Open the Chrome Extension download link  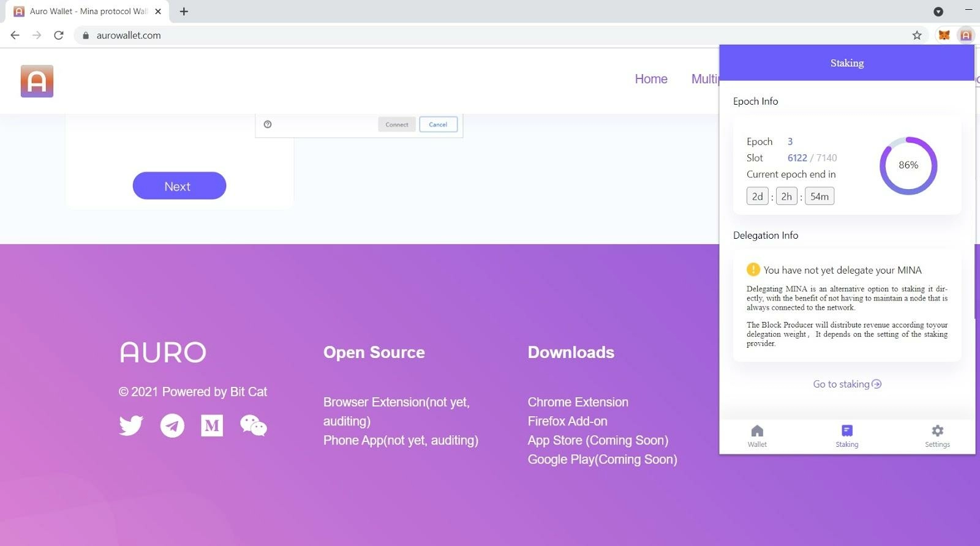click(x=578, y=402)
